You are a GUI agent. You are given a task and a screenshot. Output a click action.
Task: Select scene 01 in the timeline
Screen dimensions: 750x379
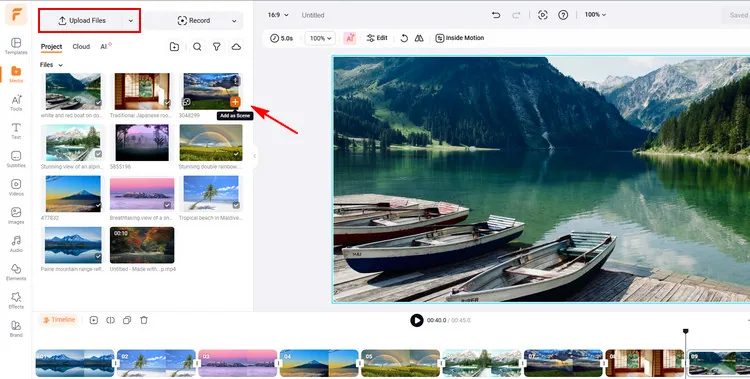point(75,363)
